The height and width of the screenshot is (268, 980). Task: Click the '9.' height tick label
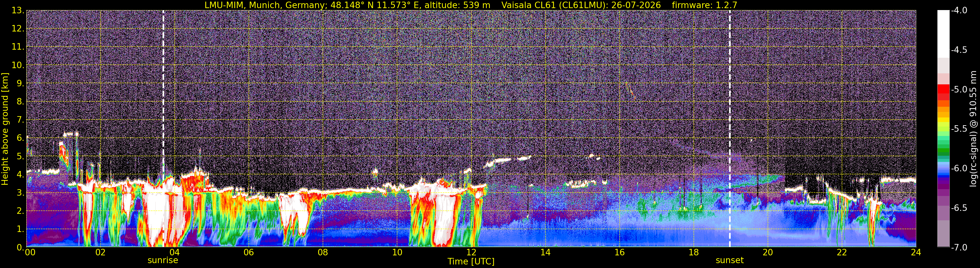click(20, 83)
